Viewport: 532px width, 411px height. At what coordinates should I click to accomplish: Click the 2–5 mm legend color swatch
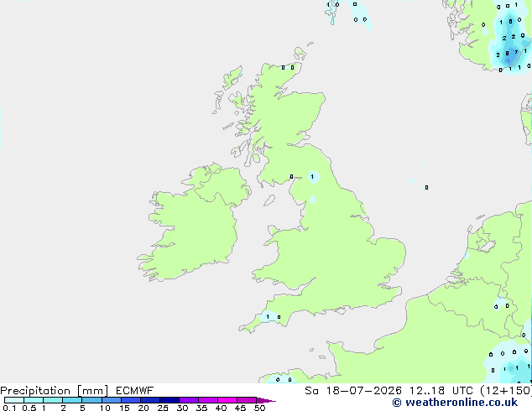(72, 400)
